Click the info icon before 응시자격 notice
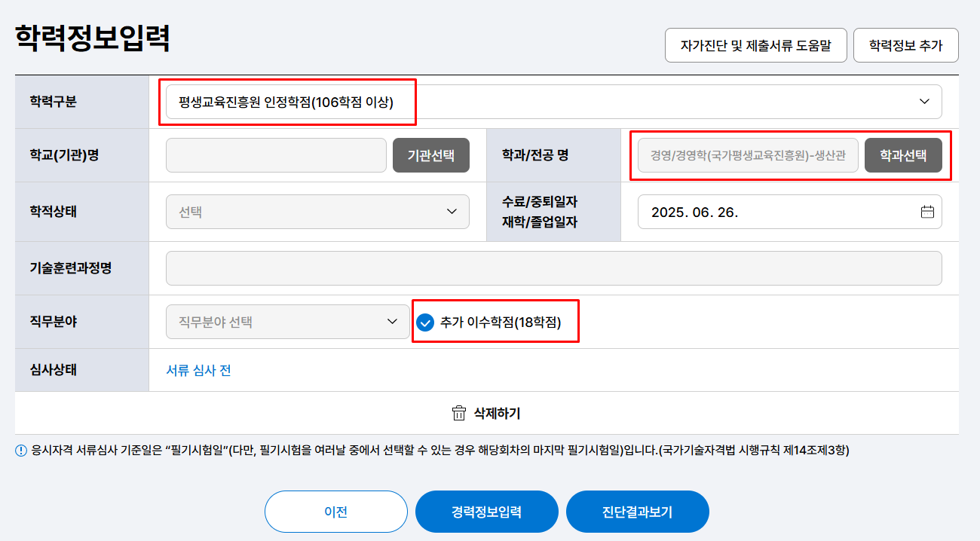 (x=21, y=451)
